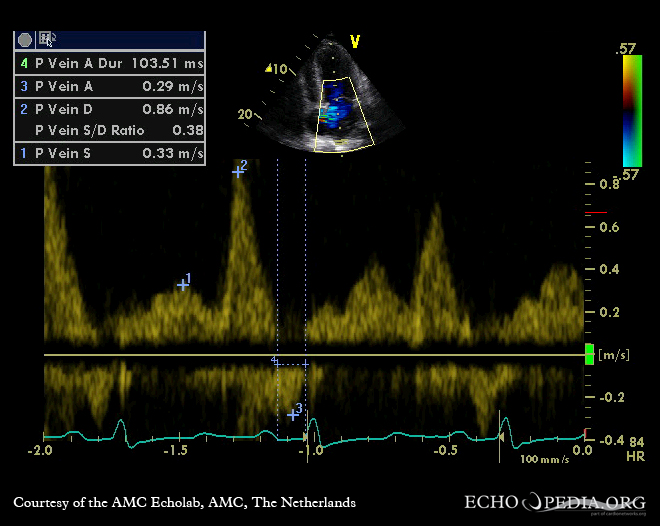
Task: Click caliper marker 2 at the D wave peak
Action: click(238, 171)
